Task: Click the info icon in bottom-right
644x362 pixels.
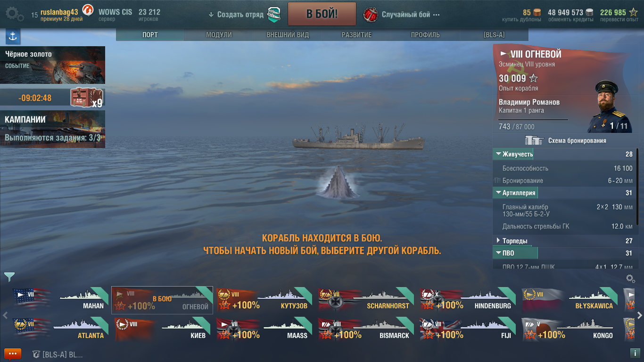Action: (634, 353)
